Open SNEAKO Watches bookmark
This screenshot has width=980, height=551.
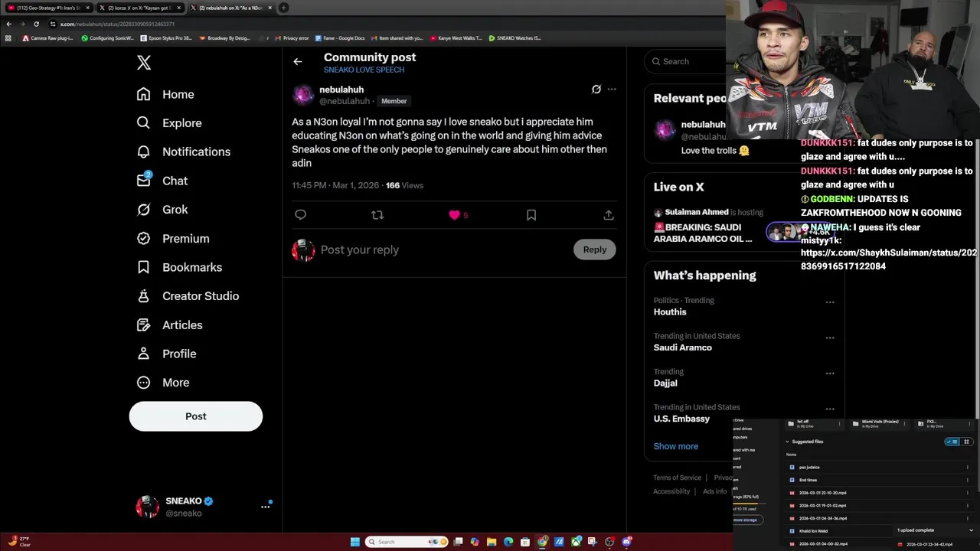pos(514,37)
